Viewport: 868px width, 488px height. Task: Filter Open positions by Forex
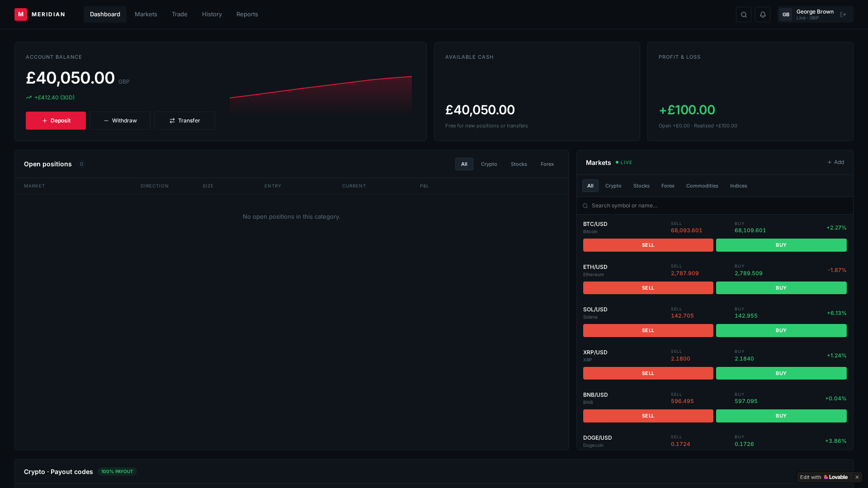click(x=547, y=164)
